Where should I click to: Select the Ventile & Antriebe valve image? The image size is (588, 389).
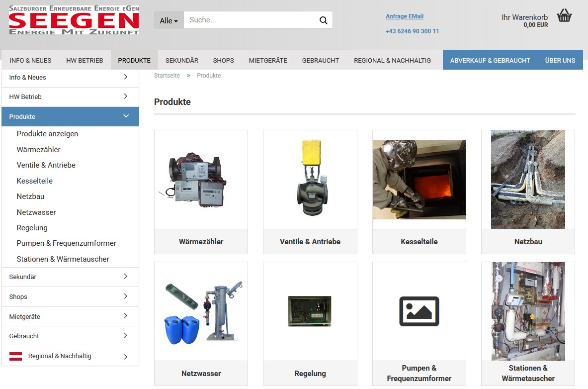coord(310,180)
